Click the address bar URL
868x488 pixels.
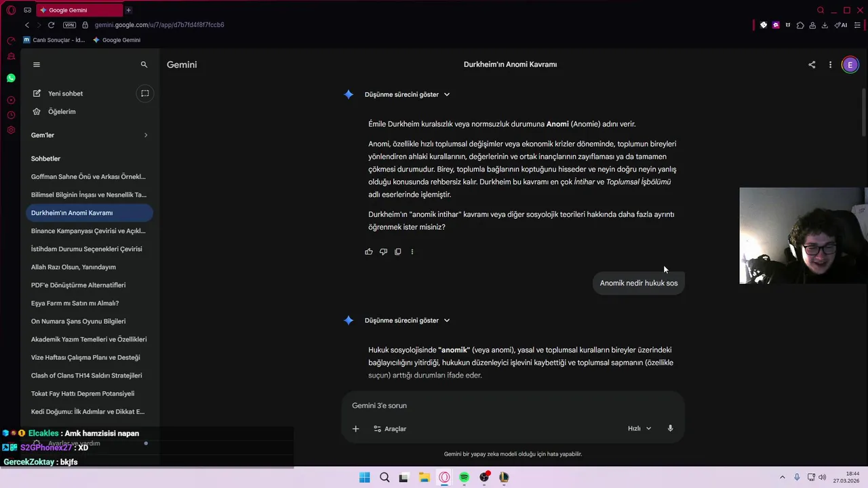coord(159,25)
